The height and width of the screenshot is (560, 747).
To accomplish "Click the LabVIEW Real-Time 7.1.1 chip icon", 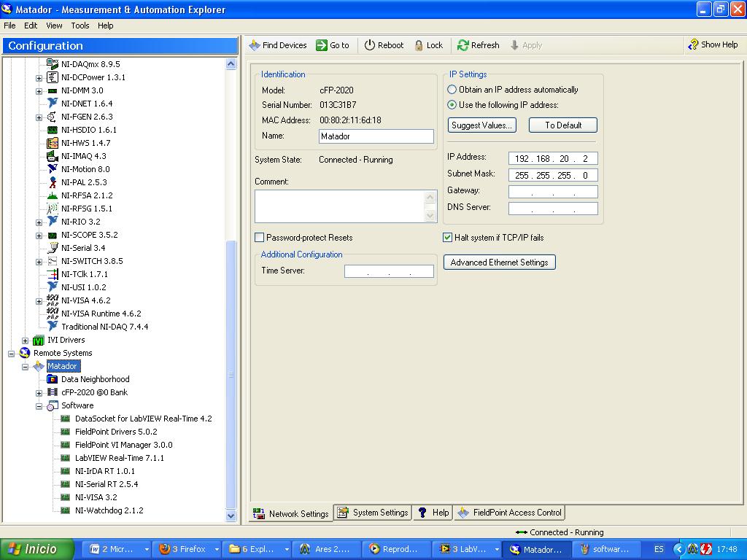I will click(x=66, y=458).
